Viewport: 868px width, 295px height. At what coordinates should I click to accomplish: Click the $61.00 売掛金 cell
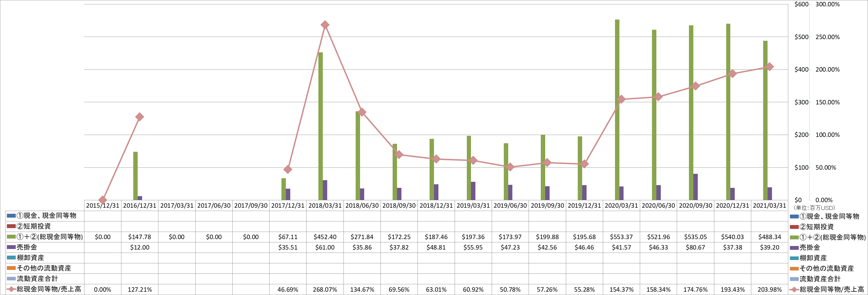coord(325,247)
